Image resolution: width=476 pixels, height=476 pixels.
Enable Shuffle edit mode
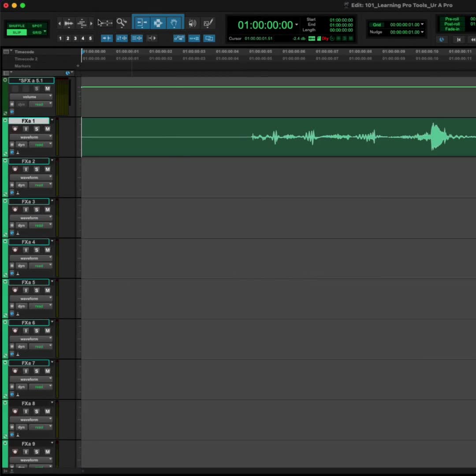17,26
